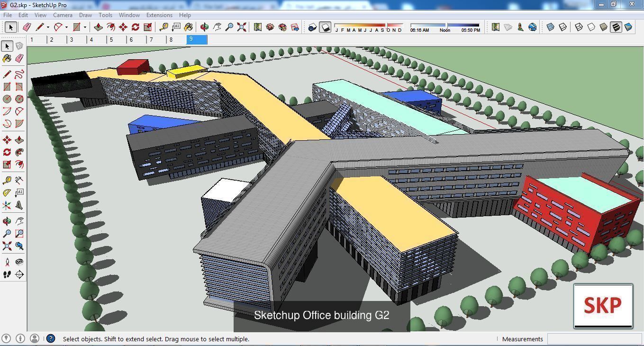This screenshot has width=644, height=346.
Task: Activate the Tape Measure tool in top toolbar
Action: [x=164, y=27]
